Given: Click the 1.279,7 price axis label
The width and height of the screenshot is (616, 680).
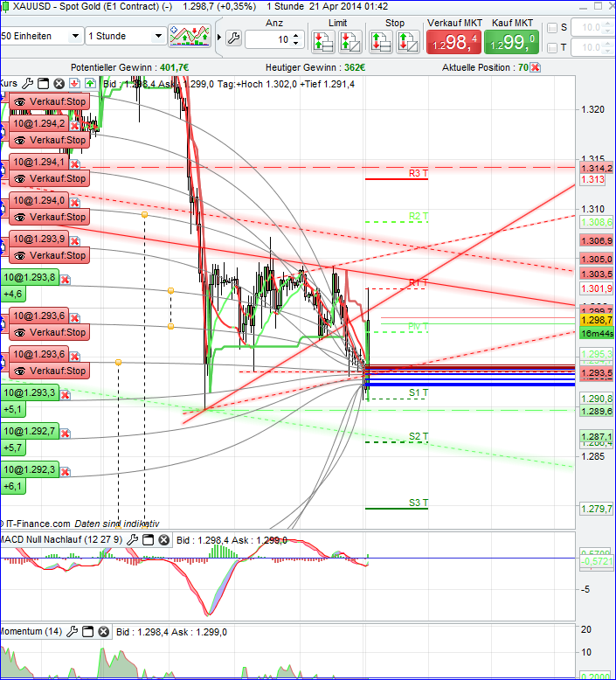Looking at the screenshot, I should (x=597, y=509).
